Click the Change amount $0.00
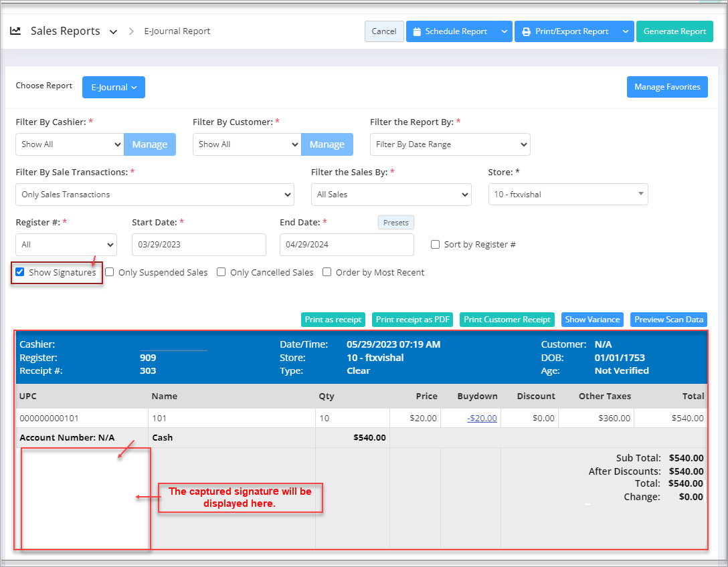The image size is (728, 567). point(691,497)
